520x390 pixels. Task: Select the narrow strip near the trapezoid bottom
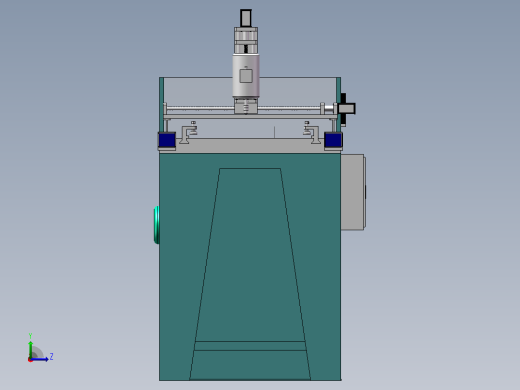pyautogui.click(x=250, y=346)
